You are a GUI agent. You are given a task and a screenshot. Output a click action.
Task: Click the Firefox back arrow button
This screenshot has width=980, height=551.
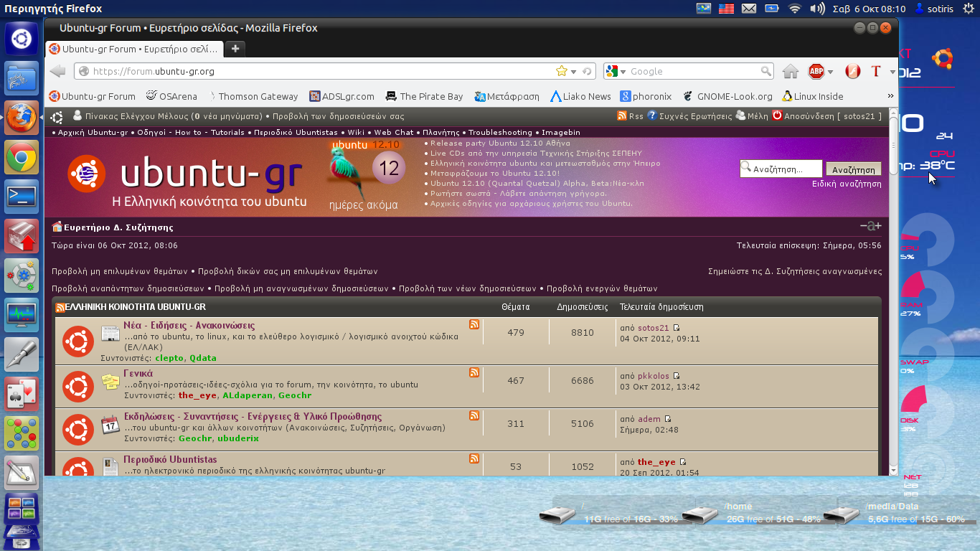58,71
